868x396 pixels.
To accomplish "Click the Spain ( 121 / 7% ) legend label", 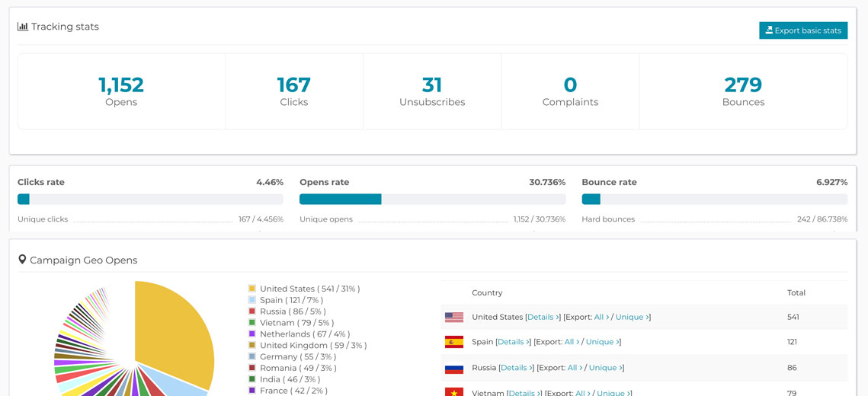I will (x=292, y=300).
